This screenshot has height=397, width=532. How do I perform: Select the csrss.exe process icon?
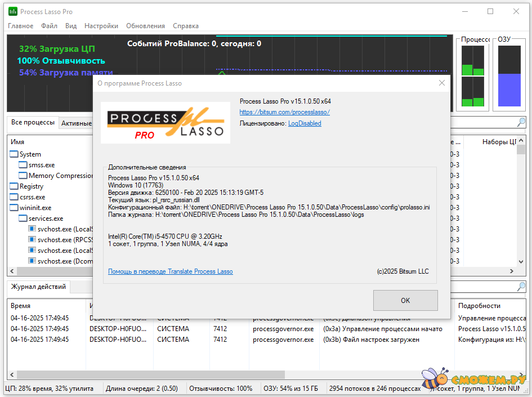pyautogui.click(x=14, y=197)
